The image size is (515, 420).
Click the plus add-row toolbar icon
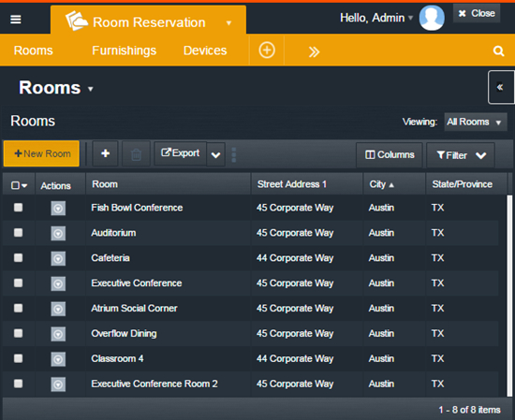click(x=106, y=153)
